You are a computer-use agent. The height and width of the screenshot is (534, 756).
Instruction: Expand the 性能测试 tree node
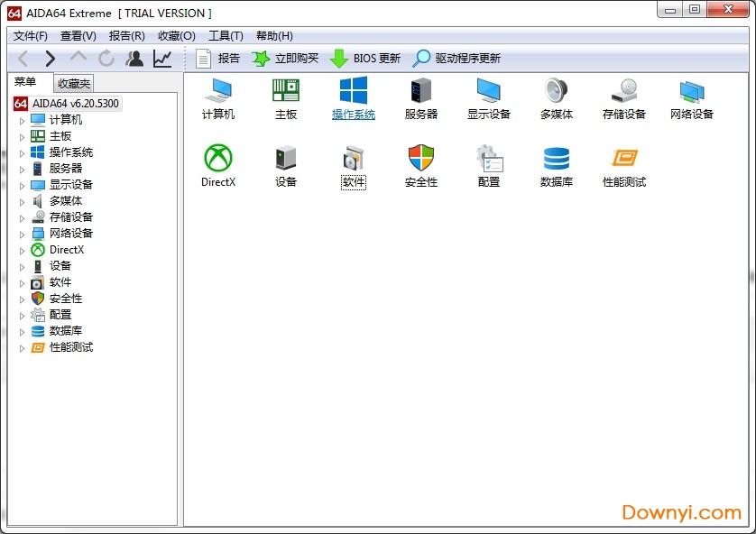click(x=23, y=348)
